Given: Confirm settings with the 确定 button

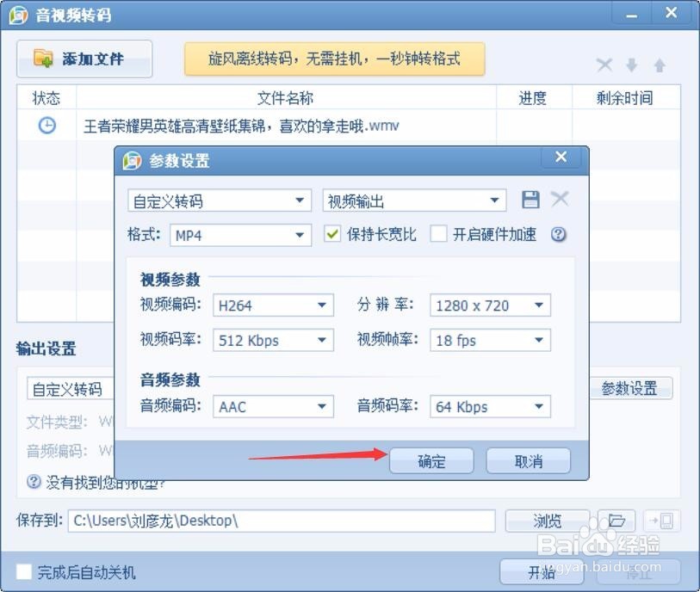Looking at the screenshot, I should click(x=431, y=460).
